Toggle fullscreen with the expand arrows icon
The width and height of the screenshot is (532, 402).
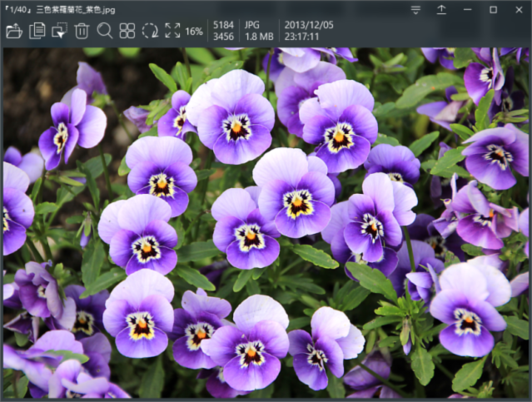172,31
